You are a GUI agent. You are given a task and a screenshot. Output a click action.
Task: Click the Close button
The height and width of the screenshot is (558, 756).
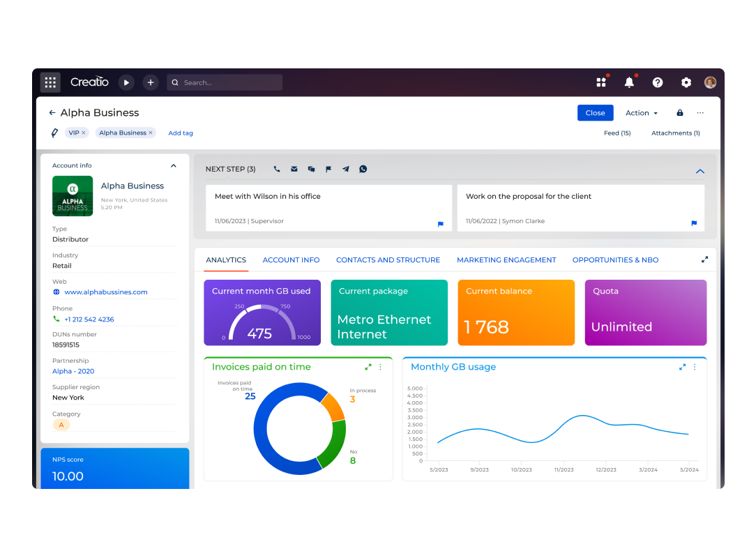pos(595,112)
